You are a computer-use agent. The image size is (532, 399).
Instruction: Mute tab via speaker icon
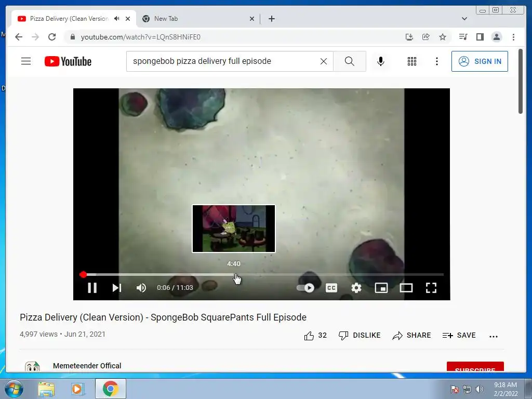pos(117,19)
